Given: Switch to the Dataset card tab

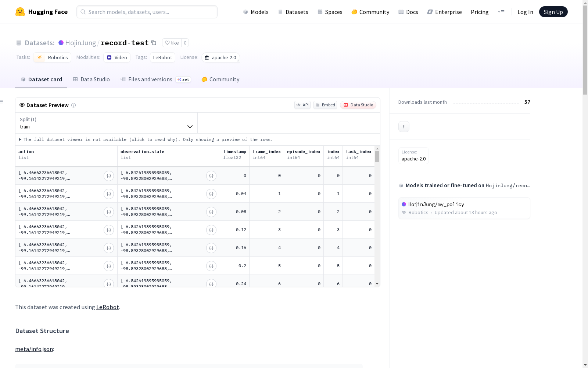Looking at the screenshot, I should 41,79.
